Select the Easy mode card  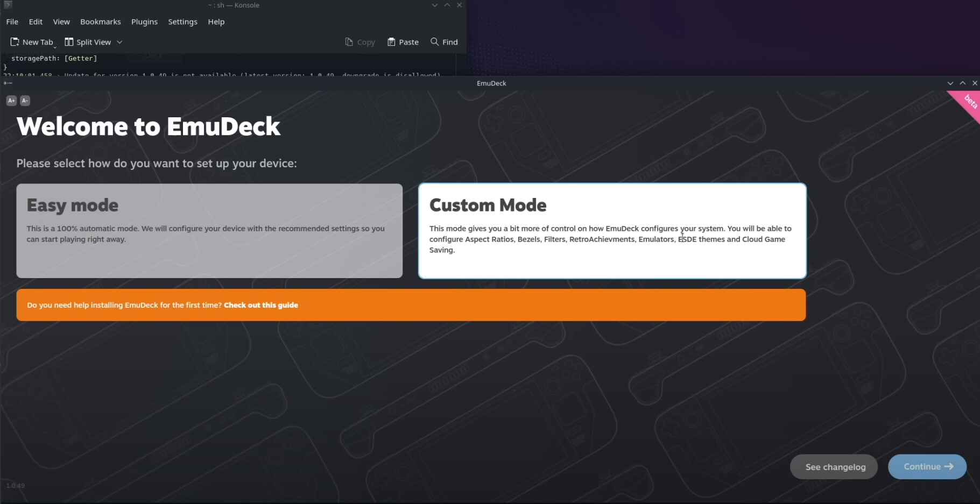click(209, 231)
